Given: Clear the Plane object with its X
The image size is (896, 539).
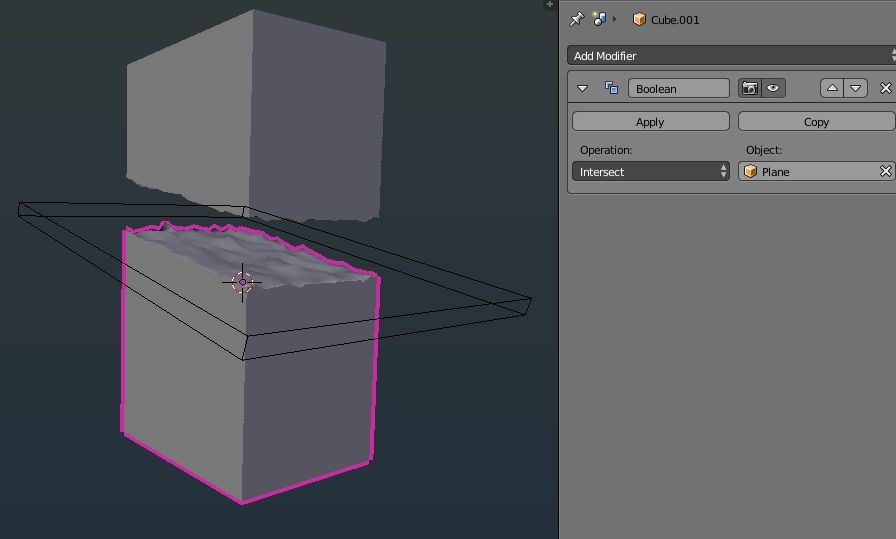Looking at the screenshot, I should [x=886, y=171].
